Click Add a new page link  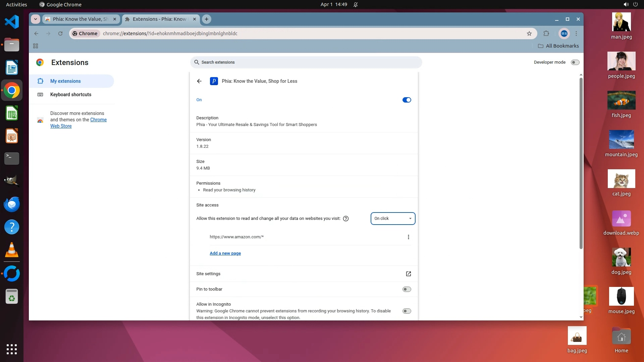(x=225, y=253)
